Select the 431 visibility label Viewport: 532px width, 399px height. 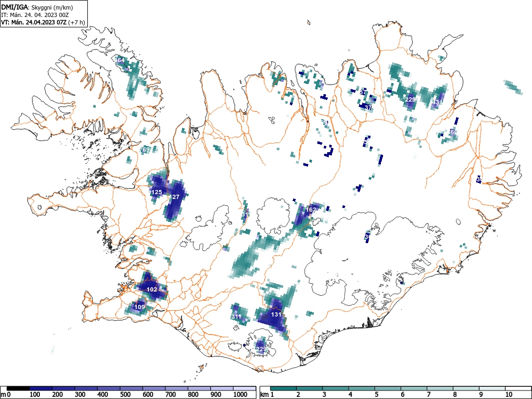point(438,102)
